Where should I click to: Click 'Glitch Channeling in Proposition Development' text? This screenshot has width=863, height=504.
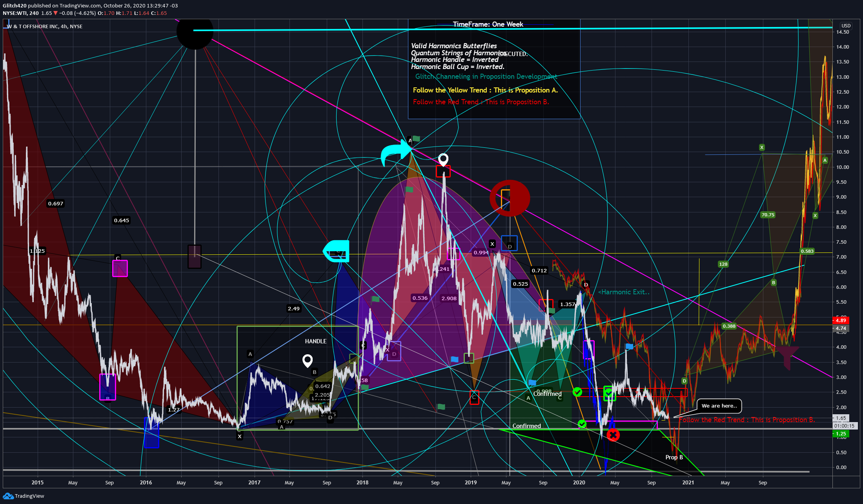tap(486, 76)
